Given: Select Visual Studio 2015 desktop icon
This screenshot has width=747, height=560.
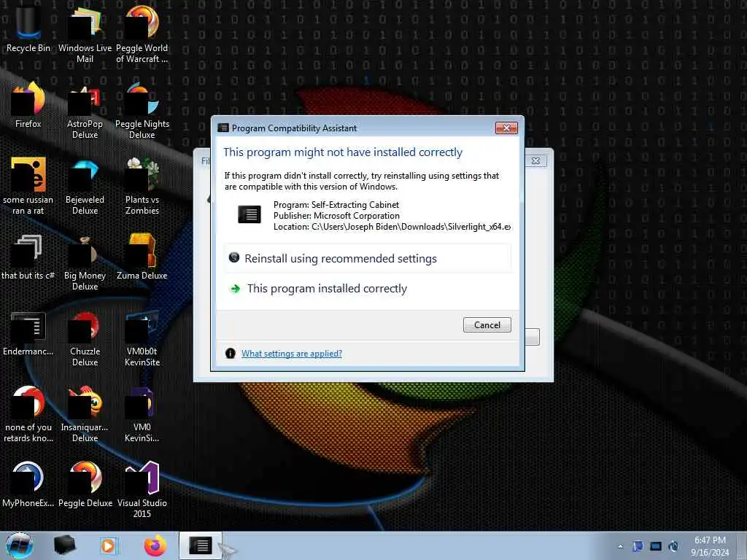Looking at the screenshot, I should 142,489.
